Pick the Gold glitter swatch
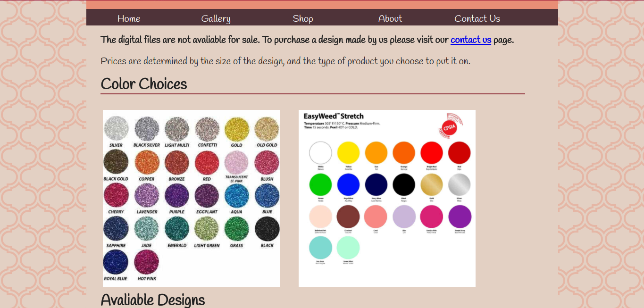Image resolution: width=644 pixels, height=308 pixels. [237, 128]
